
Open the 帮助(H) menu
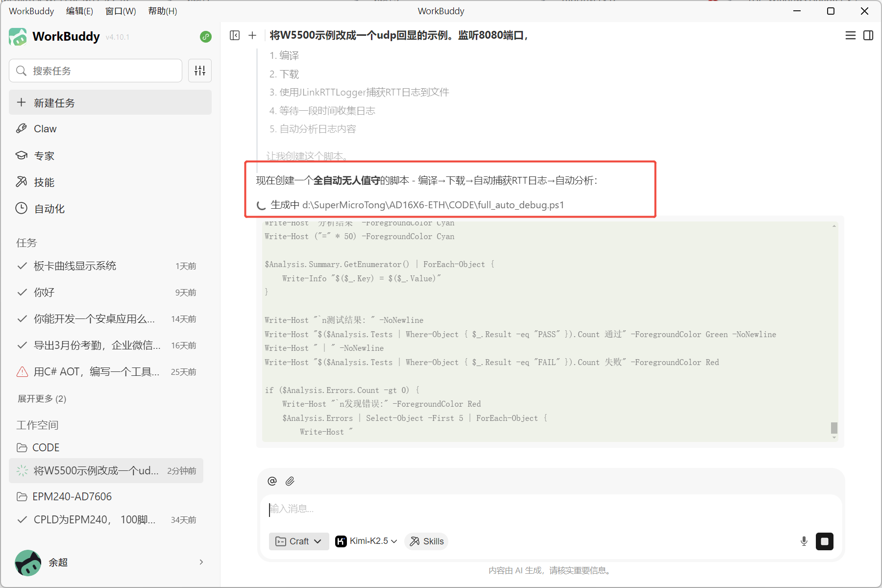pos(163,11)
